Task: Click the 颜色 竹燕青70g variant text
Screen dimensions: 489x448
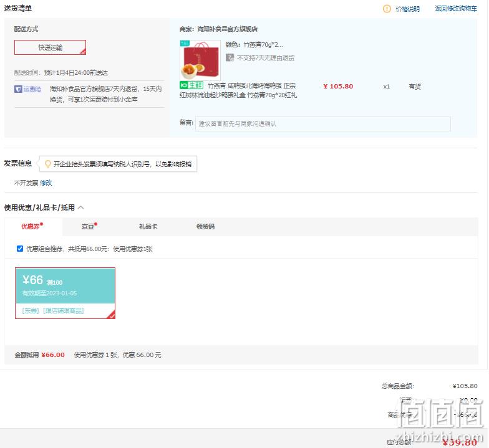Action: [254, 45]
